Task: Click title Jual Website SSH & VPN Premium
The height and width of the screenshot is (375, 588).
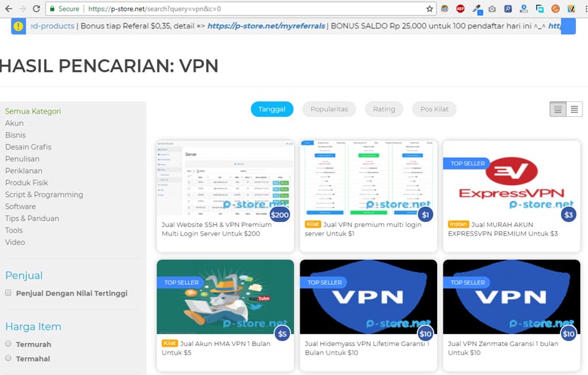Action: coord(216,229)
